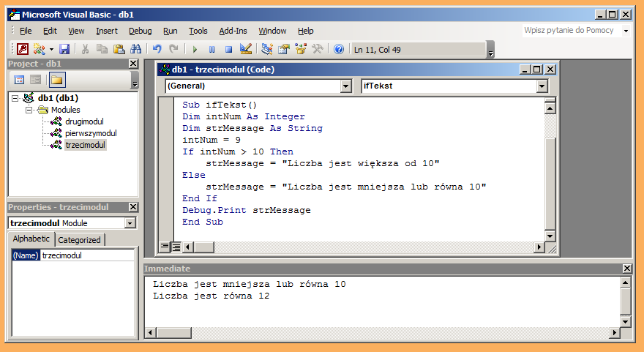The width and height of the screenshot is (644, 352).
Task: Toggle Full Module View button in code window
Action: [176, 247]
